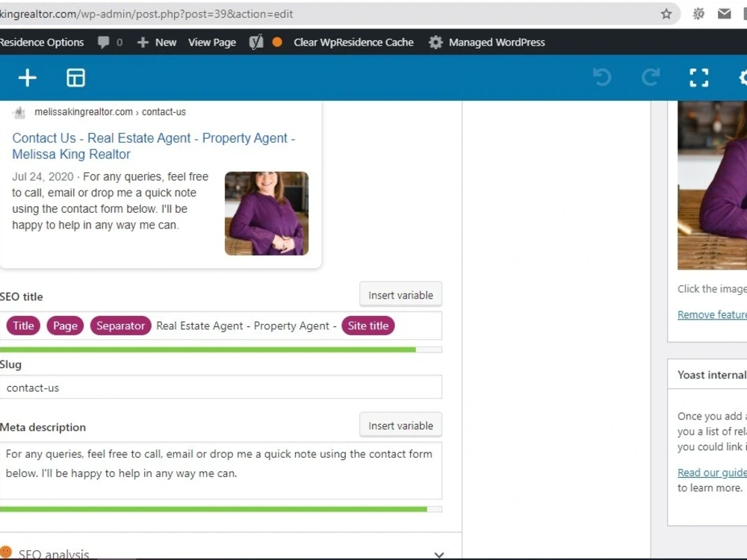Screen dimensions: 747x560
Task: Select the Site title variable tag
Action: 368,326
